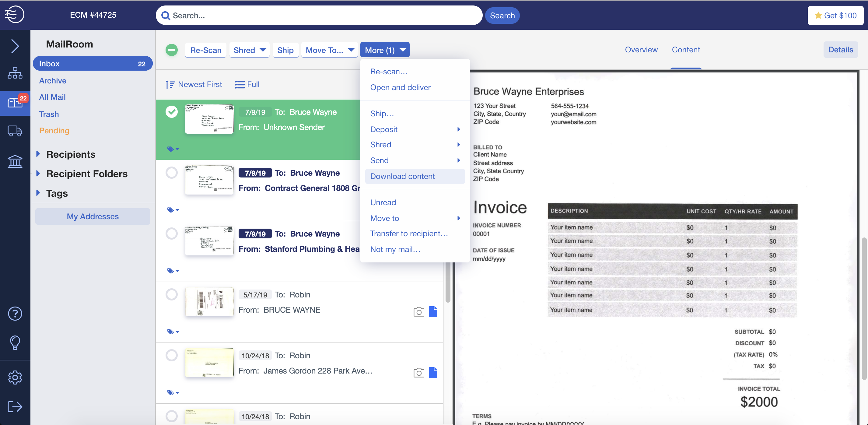Click the green deselect-all minus icon
Screen dimensions: 868x425
[x=172, y=50]
